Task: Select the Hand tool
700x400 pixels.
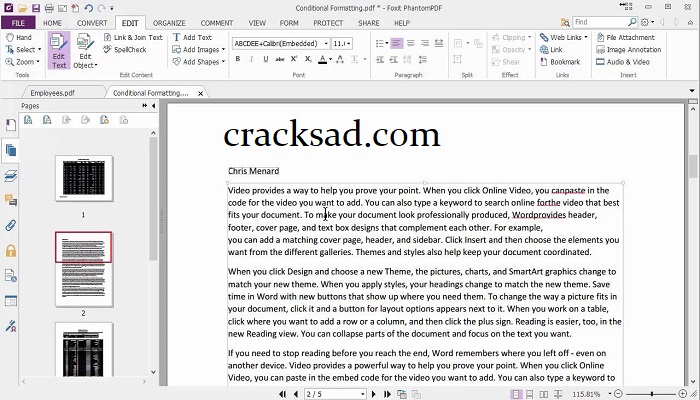Action: (x=19, y=38)
